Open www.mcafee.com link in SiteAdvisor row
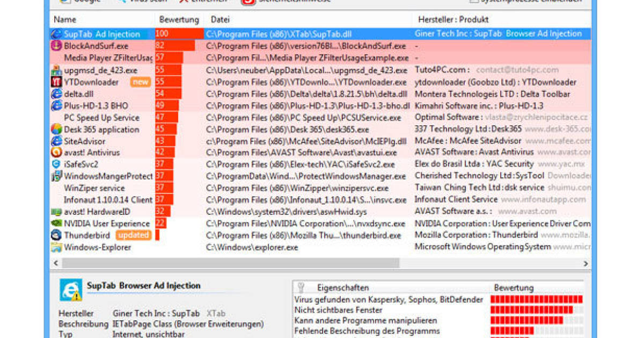 (x=558, y=141)
